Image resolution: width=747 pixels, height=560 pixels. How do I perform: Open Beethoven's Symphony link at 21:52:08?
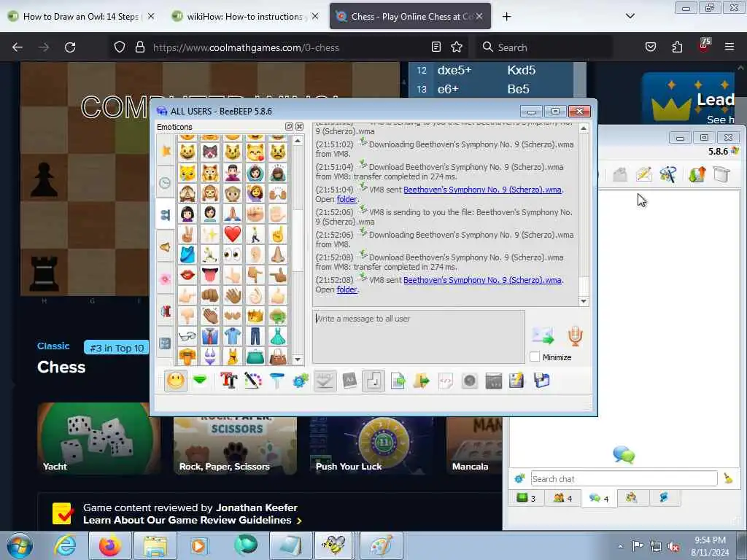(483, 280)
